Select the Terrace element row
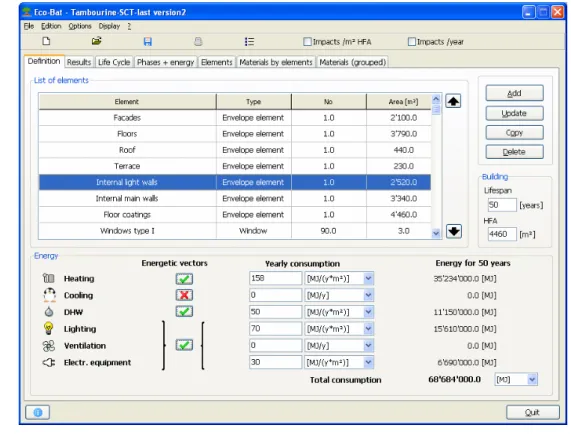 (x=235, y=166)
